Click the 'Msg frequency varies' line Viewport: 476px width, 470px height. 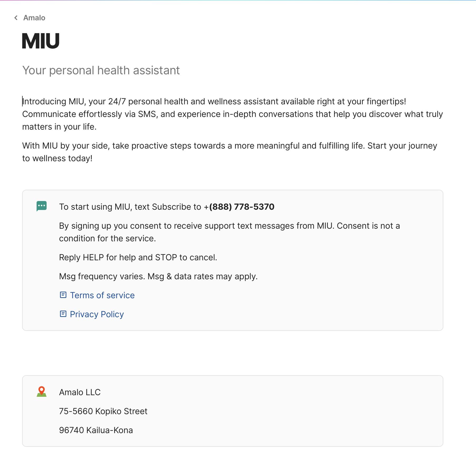click(158, 276)
